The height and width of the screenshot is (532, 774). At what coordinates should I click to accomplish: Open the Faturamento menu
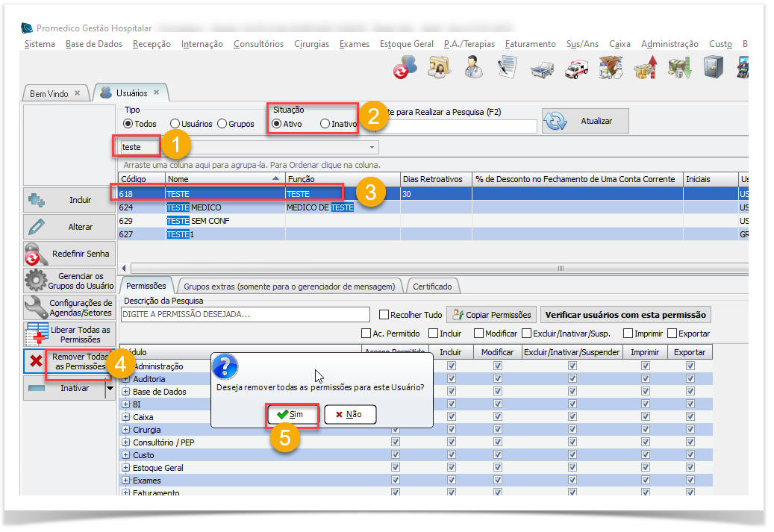530,44
